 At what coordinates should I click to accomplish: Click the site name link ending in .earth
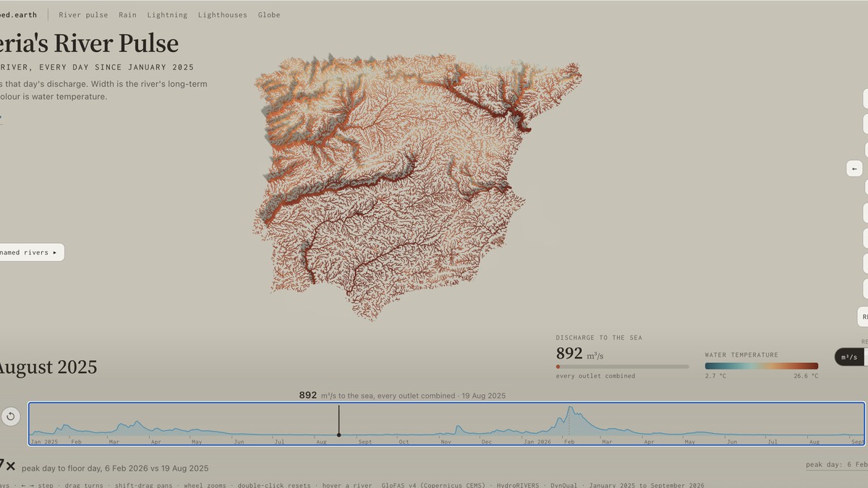tap(18, 14)
